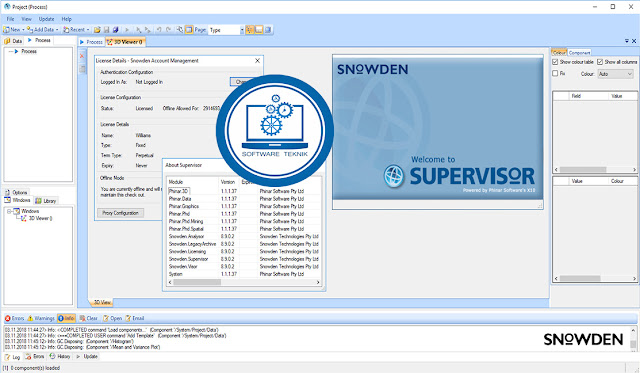Switch to the Log bottom tab
The image size is (640, 373).
coord(12,357)
